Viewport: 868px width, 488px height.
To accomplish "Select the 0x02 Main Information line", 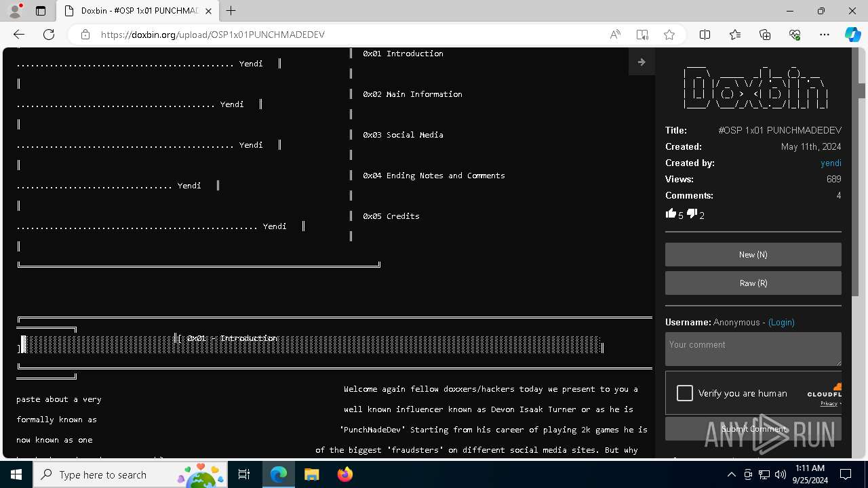I will (412, 94).
